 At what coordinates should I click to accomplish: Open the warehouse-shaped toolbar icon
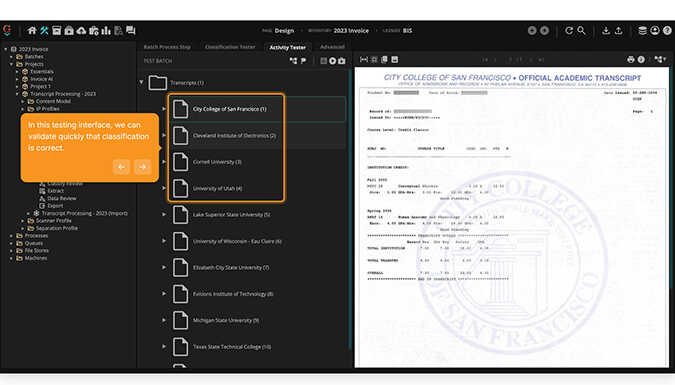pos(69,31)
